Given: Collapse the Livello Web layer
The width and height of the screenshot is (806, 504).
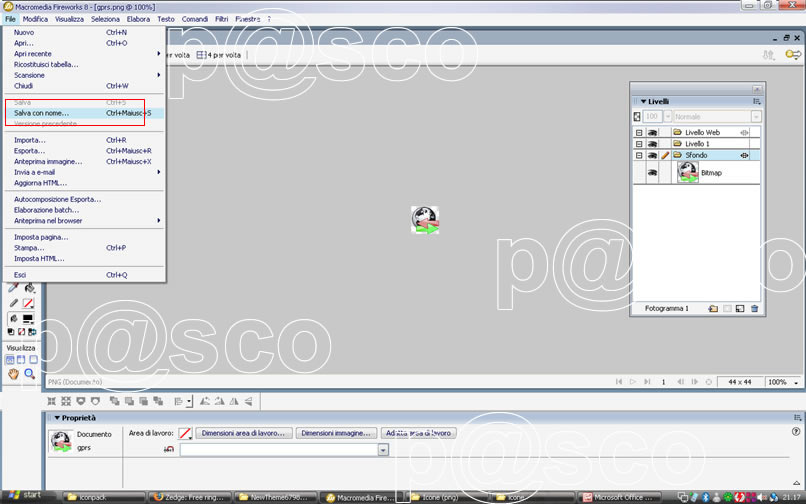Looking at the screenshot, I should [x=639, y=133].
